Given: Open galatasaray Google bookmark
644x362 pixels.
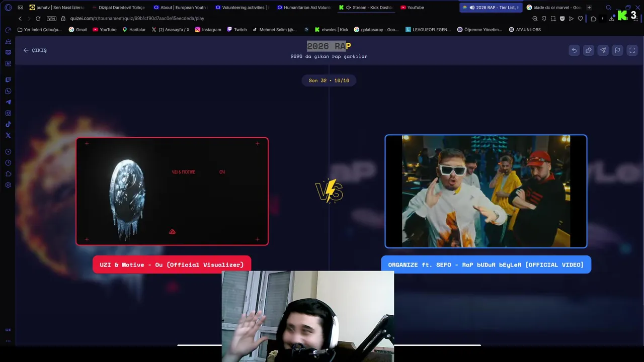Looking at the screenshot, I should 376,30.
